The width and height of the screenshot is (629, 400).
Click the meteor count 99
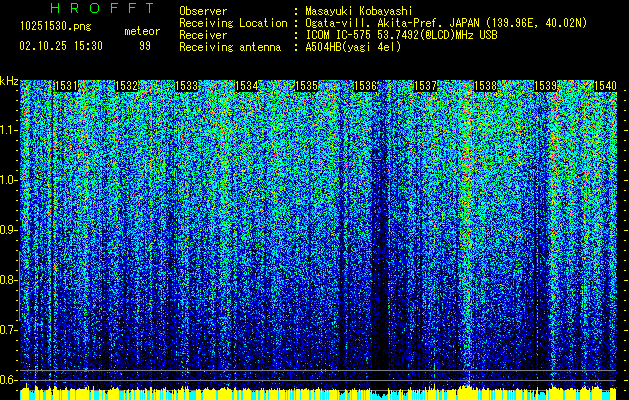point(145,46)
